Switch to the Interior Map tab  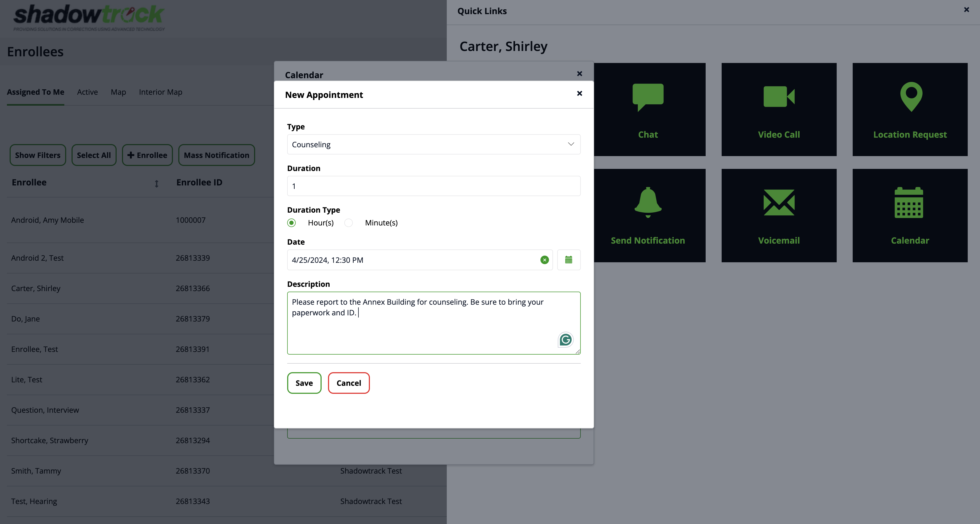[x=160, y=92]
